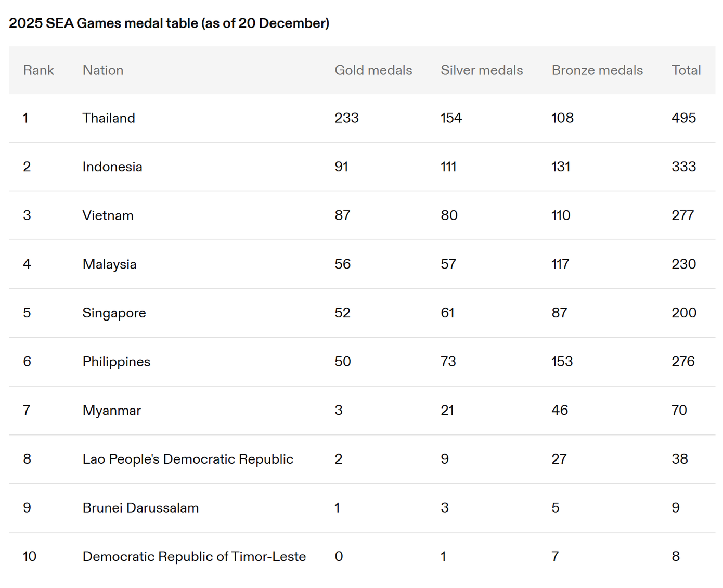Viewport: 723px width, 588px height.
Task: Select the Bronze medals column header
Action: point(597,70)
